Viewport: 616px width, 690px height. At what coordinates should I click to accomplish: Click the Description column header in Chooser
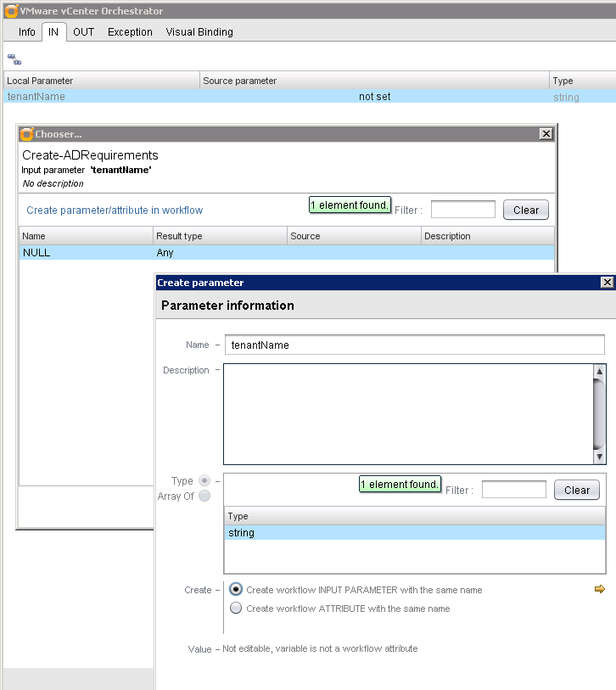pos(488,236)
